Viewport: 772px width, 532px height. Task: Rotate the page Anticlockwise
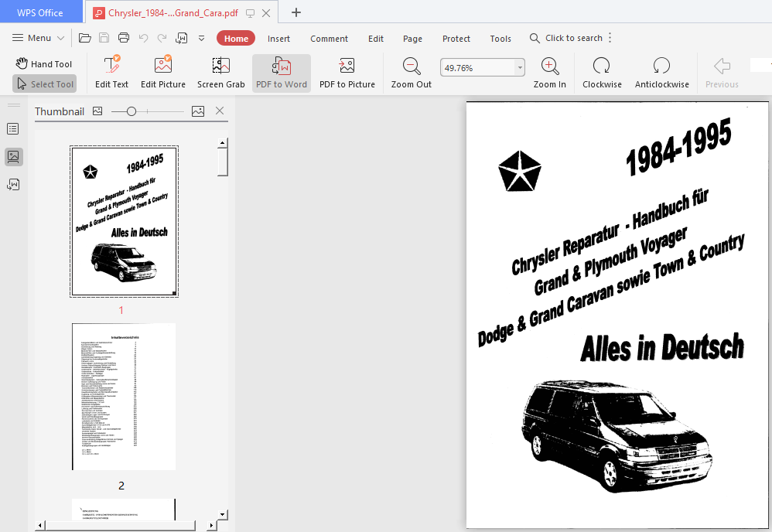click(x=662, y=73)
